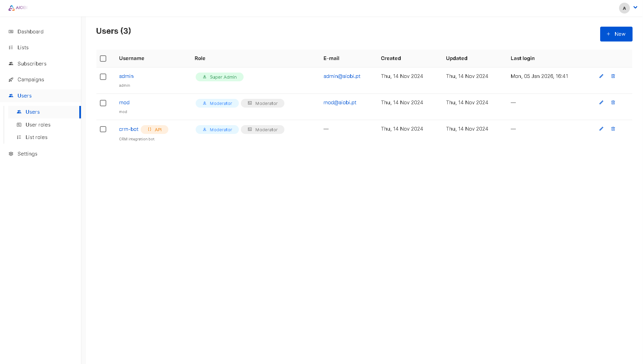Toggle the select-all checkbox in table header
This screenshot has height=364, width=643.
(103, 59)
